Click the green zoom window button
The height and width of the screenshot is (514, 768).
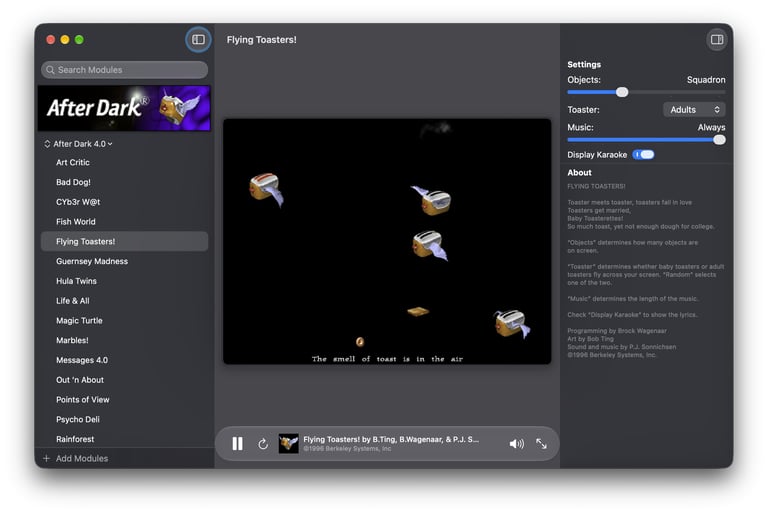pos(79,40)
